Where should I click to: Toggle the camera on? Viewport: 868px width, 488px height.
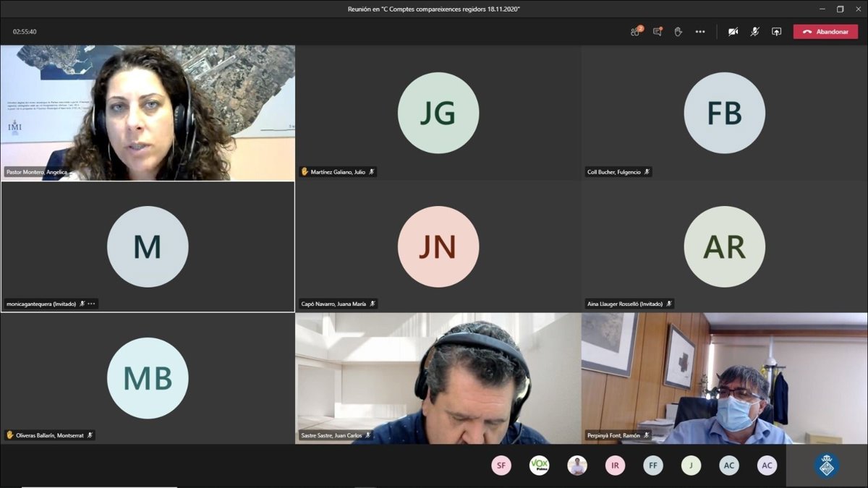pos(733,32)
